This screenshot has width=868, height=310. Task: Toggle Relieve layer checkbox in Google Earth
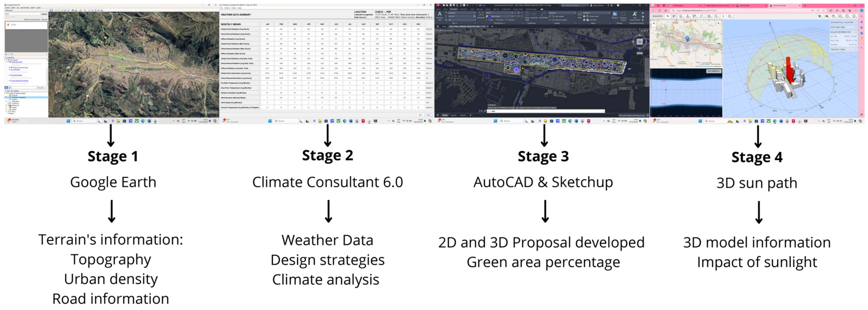tap(8, 113)
